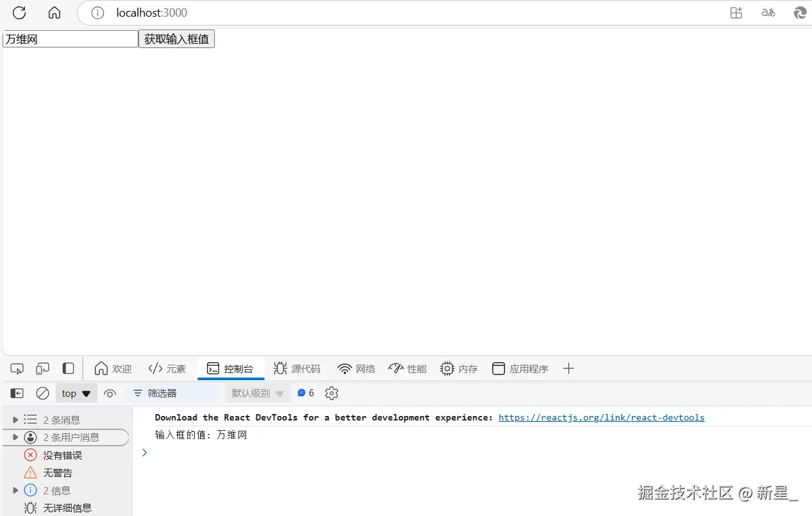The height and width of the screenshot is (516, 812).
Task: Open the 网络 tab
Action: click(x=356, y=369)
